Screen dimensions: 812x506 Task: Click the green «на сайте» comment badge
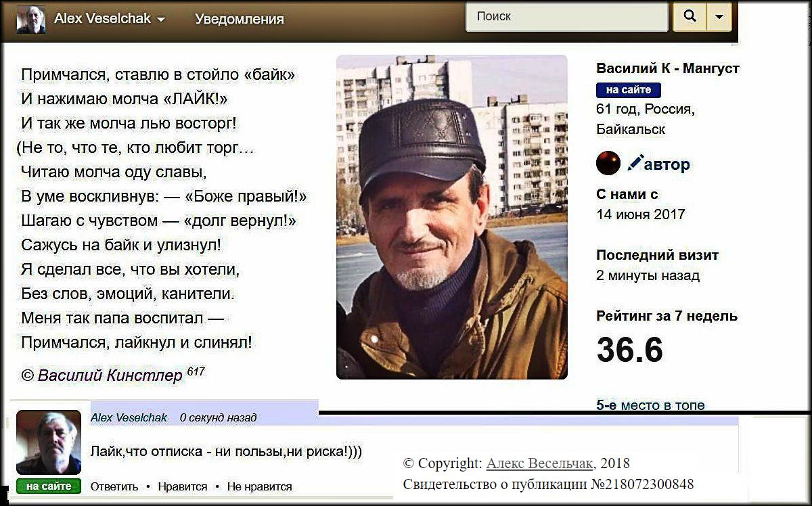[x=49, y=486]
